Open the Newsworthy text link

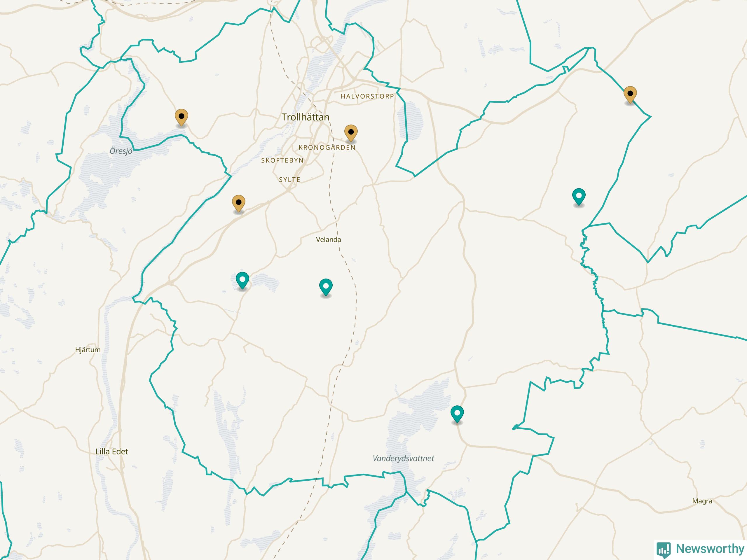pos(710,549)
